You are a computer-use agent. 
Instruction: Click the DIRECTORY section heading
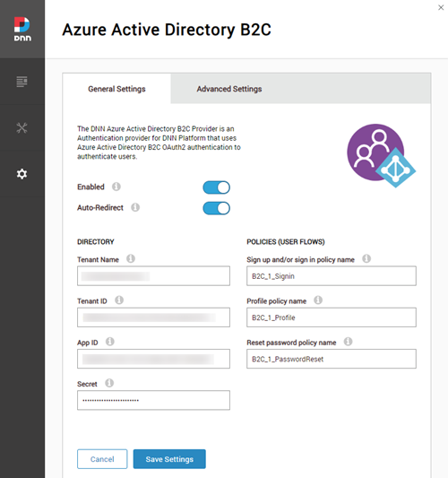coord(96,242)
